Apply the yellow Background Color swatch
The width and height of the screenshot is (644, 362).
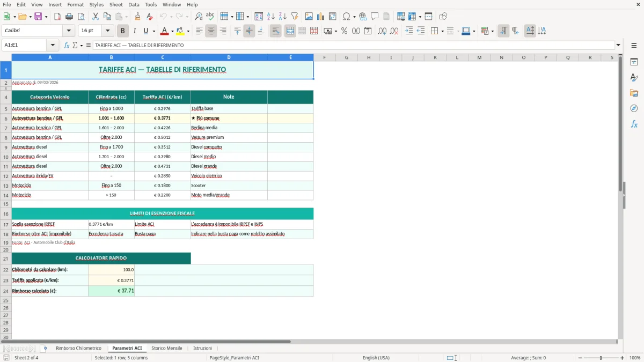[x=180, y=31]
